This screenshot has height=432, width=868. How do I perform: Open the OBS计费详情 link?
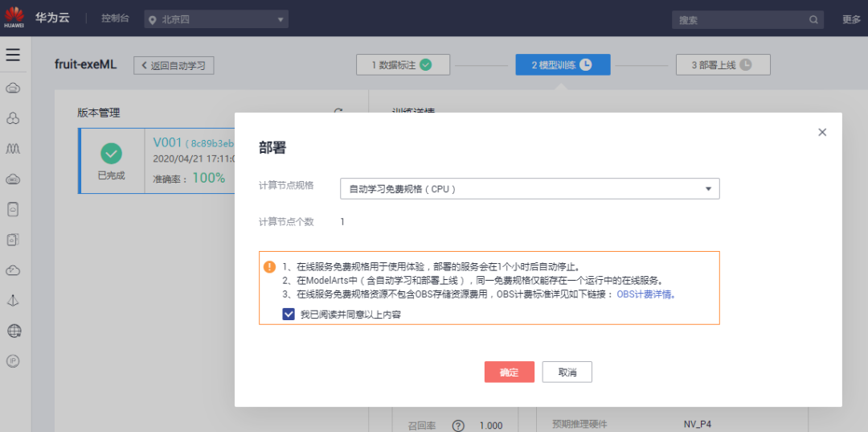click(x=646, y=294)
